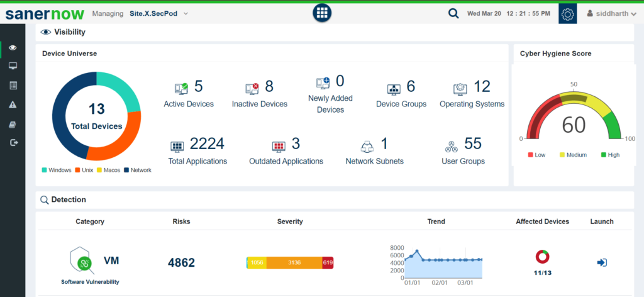
Task: Open the app launcher grid icon
Action: point(322,13)
